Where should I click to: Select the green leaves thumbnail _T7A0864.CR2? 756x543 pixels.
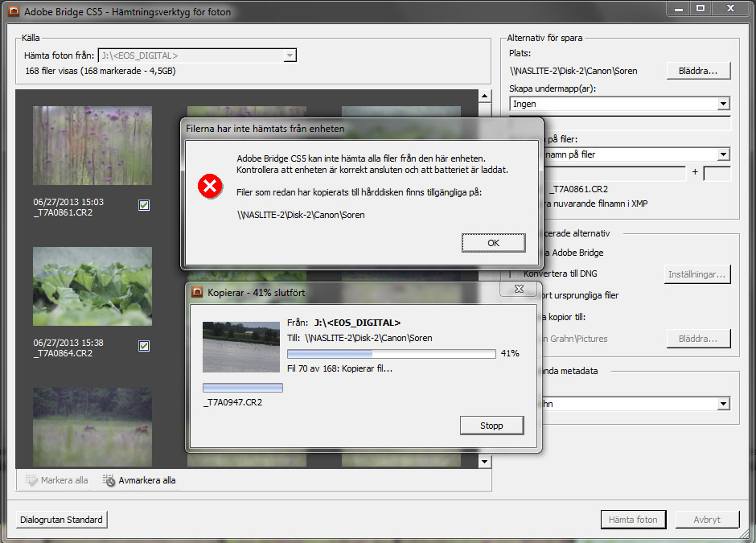[92, 286]
